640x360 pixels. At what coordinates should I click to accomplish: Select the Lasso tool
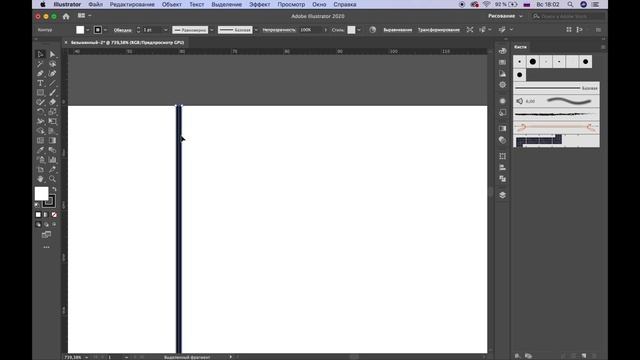52,64
